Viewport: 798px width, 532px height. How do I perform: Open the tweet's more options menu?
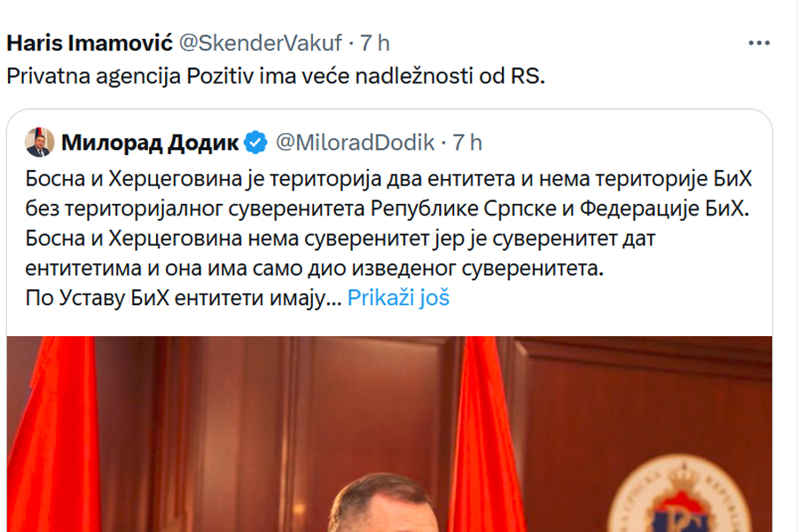759,43
